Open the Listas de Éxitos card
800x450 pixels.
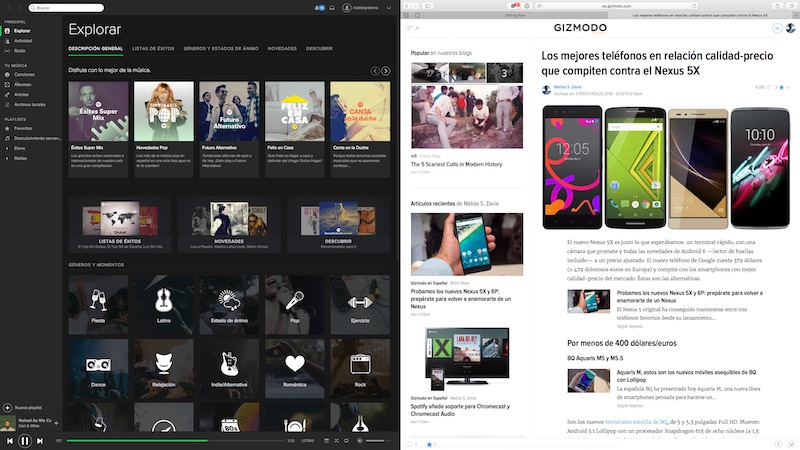tap(120, 224)
